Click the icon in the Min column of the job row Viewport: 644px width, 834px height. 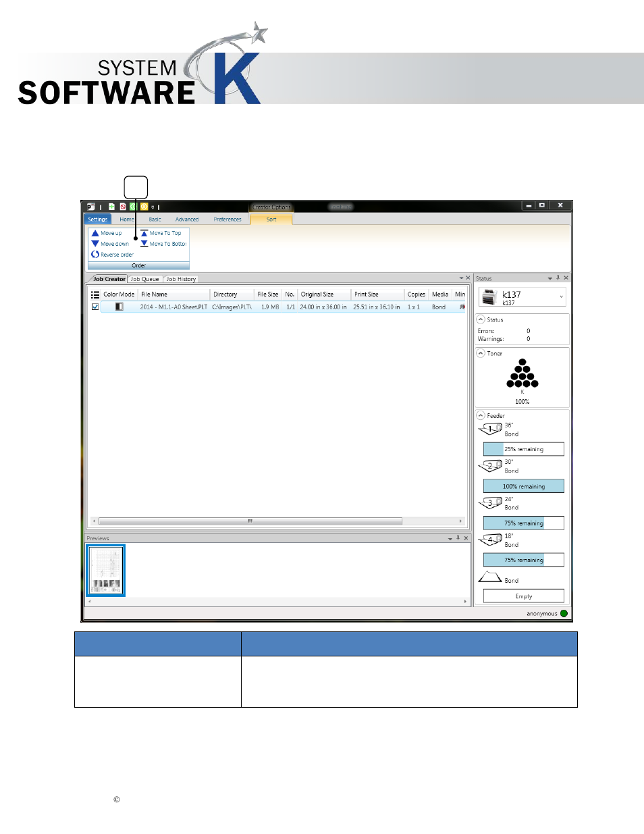click(x=462, y=307)
